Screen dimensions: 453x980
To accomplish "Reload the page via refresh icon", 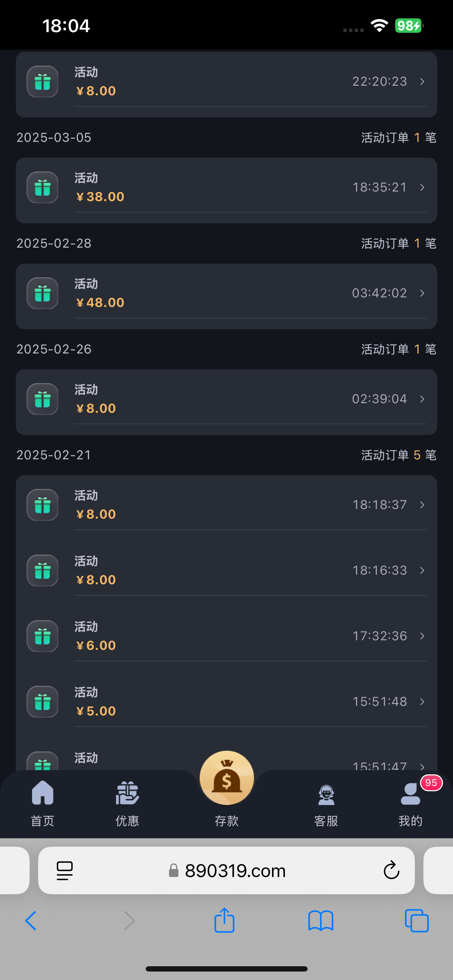I will (391, 870).
